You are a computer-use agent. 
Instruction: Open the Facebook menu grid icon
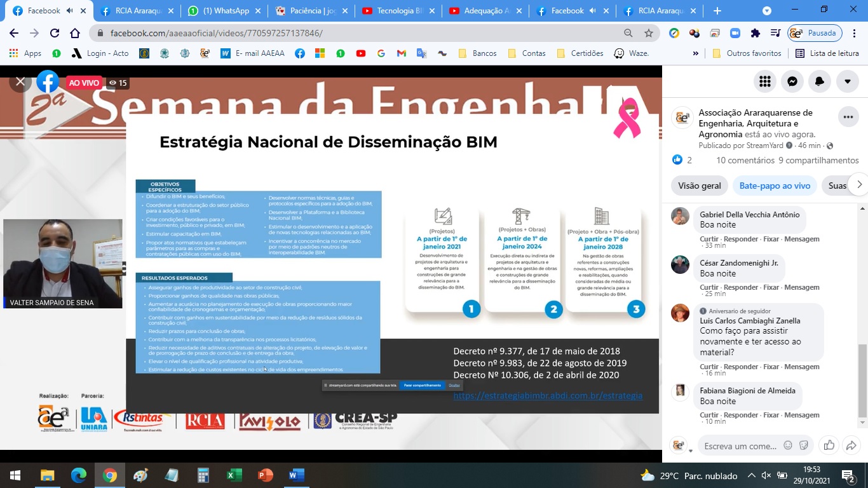[x=765, y=81]
